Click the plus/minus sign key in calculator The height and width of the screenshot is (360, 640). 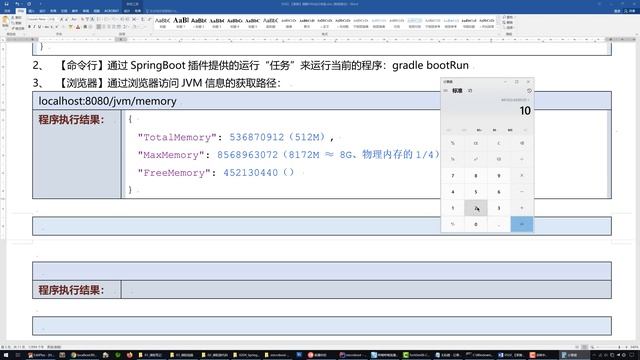(x=453, y=224)
